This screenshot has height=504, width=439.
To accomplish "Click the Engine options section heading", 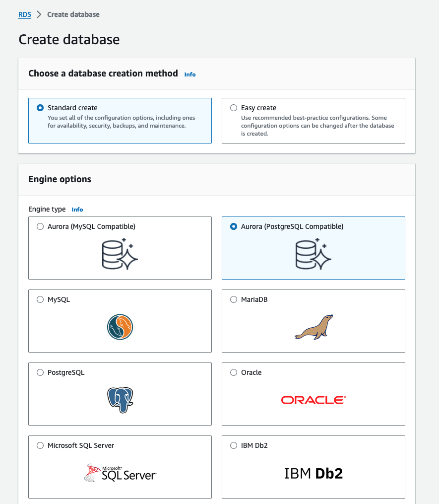I will point(60,179).
